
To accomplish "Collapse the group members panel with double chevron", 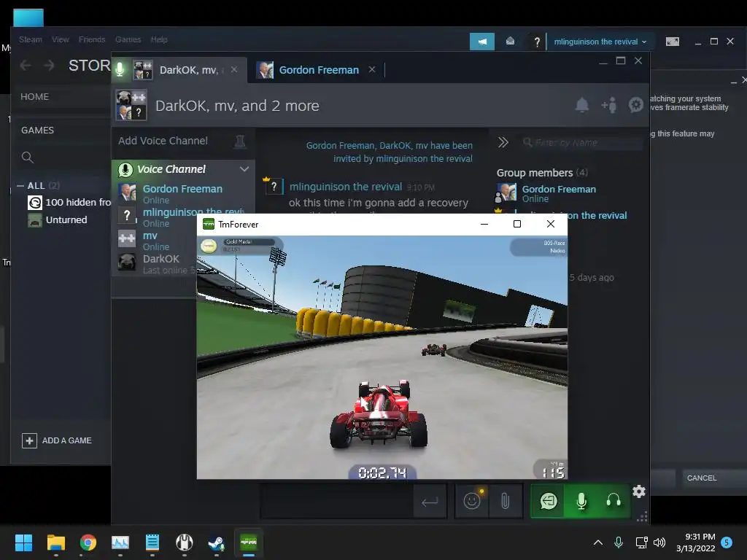I will pos(503,142).
